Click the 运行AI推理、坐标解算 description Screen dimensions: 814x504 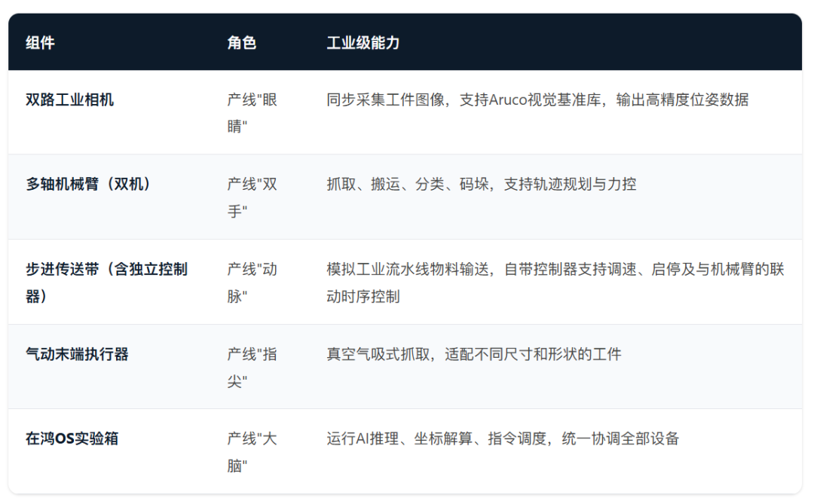point(503,438)
